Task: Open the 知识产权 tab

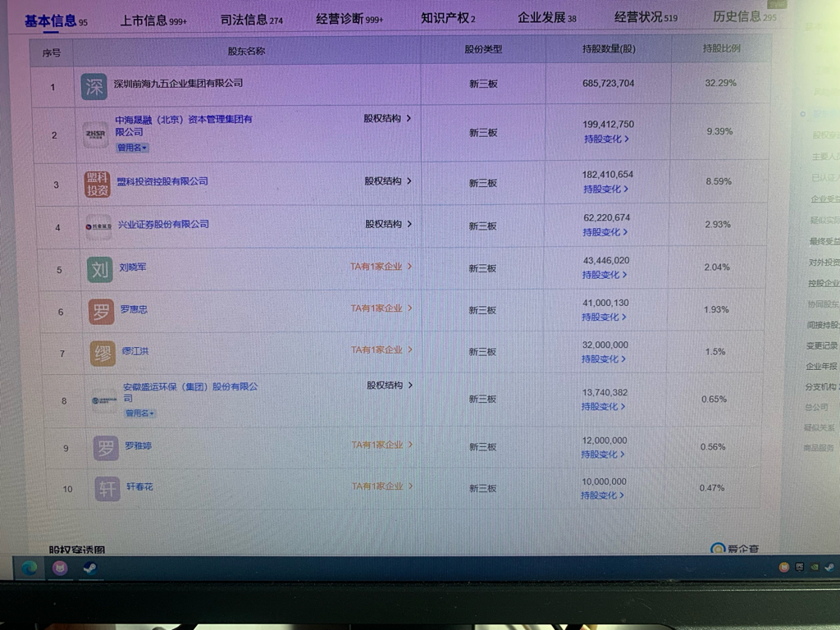Action: coord(448,18)
